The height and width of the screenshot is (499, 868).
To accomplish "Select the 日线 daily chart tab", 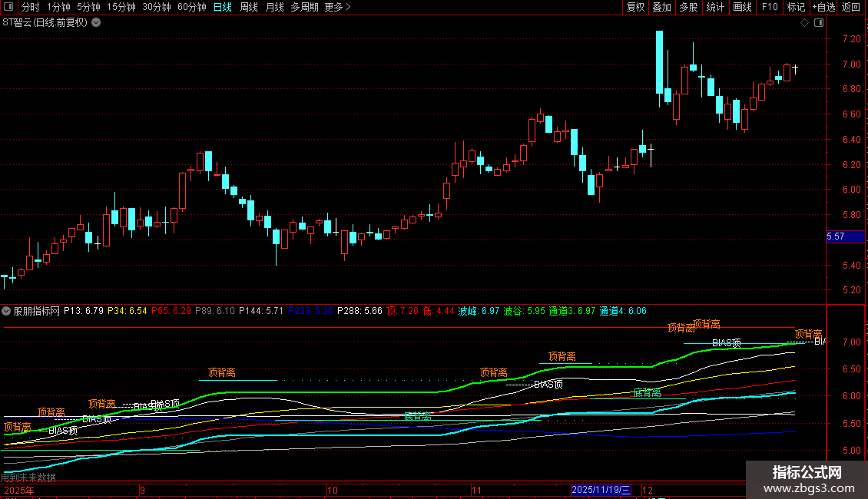I will point(223,7).
